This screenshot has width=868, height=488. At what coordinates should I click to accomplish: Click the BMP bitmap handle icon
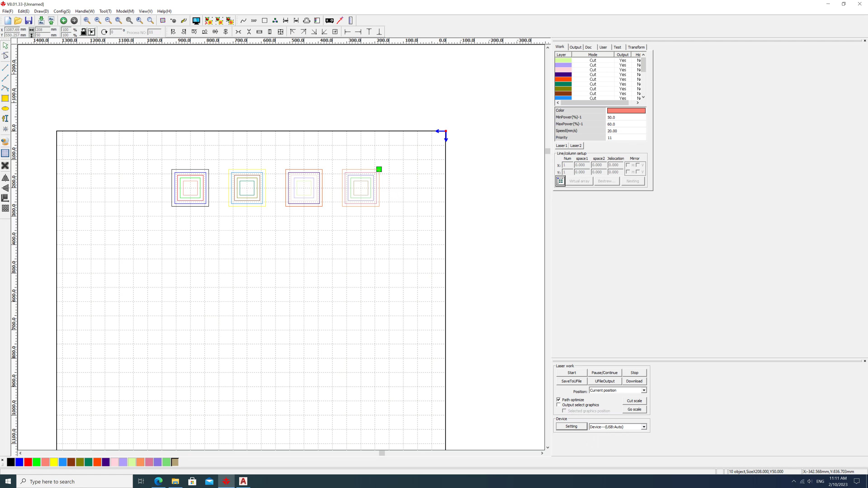[254, 21]
